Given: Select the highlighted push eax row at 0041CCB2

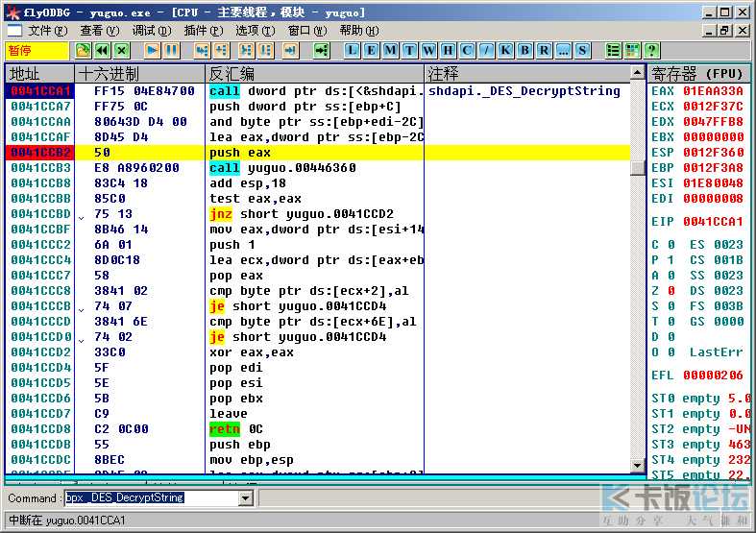Looking at the screenshot, I should coord(318,153).
